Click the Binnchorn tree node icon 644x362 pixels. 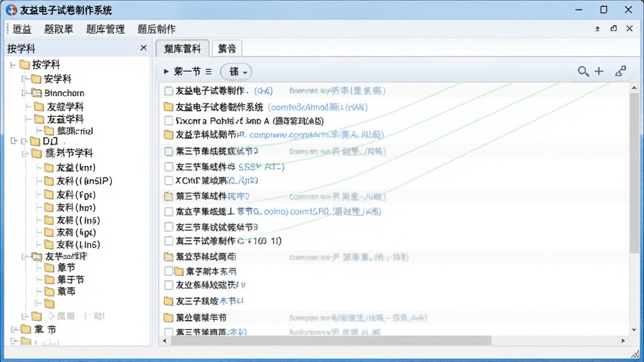(x=37, y=93)
